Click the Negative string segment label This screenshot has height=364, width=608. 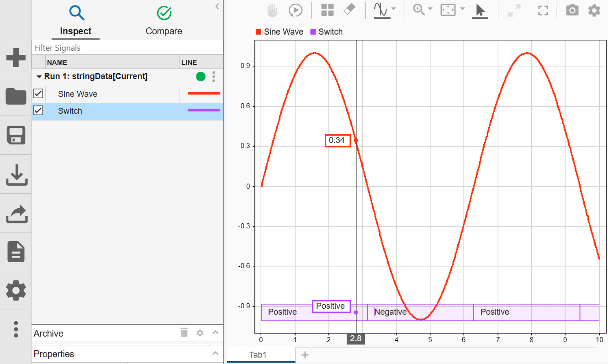click(x=391, y=312)
